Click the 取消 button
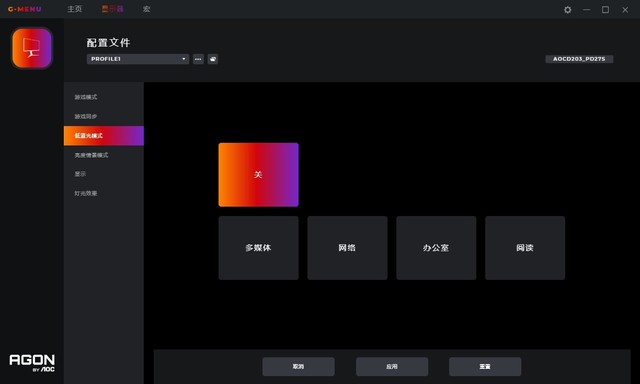 [x=298, y=366]
